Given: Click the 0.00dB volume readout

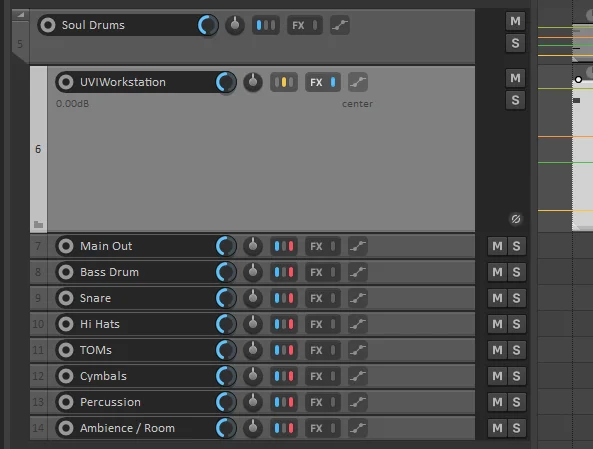Looking at the screenshot, I should tap(72, 104).
